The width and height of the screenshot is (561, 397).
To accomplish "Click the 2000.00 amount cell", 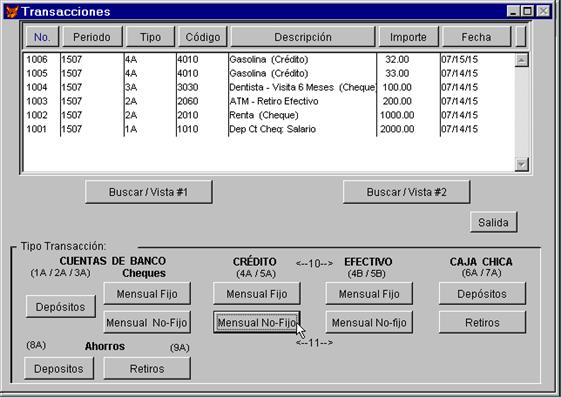I will pos(397,129).
